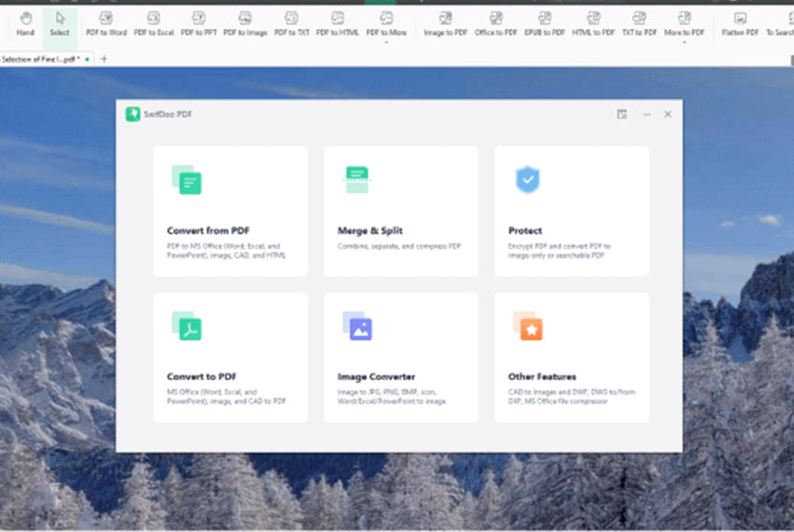Click the PDF to Excel converter
The image size is (794, 532).
pos(153,23)
